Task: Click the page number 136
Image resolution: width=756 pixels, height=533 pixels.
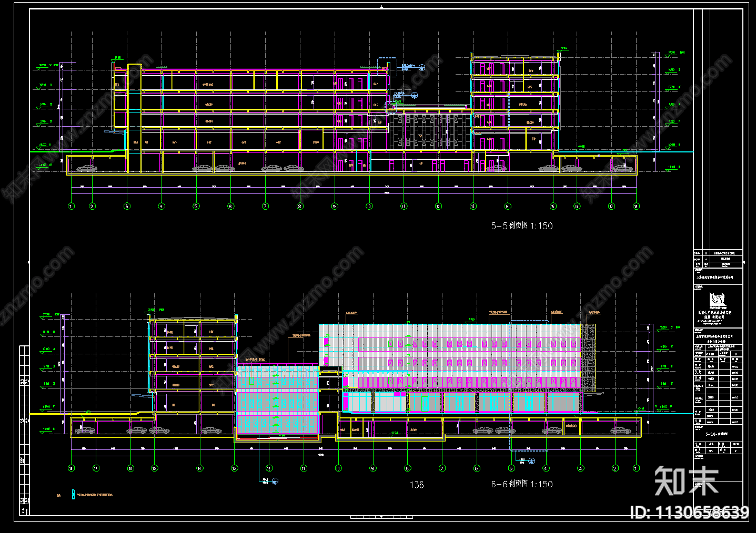Action: pos(416,485)
